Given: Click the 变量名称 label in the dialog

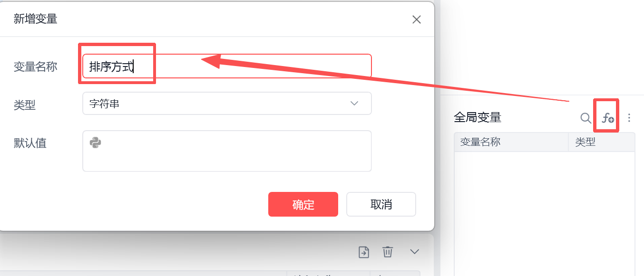Looking at the screenshot, I should (x=36, y=67).
